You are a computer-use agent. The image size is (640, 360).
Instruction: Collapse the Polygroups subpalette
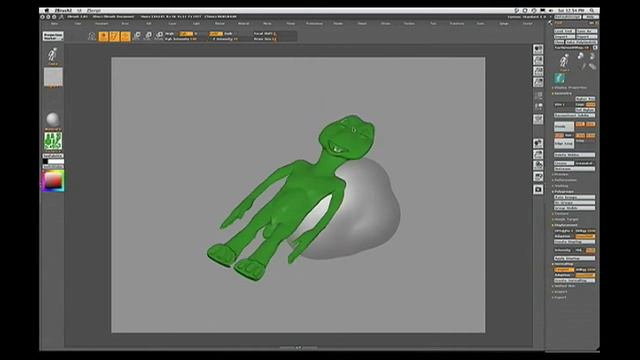[564, 191]
